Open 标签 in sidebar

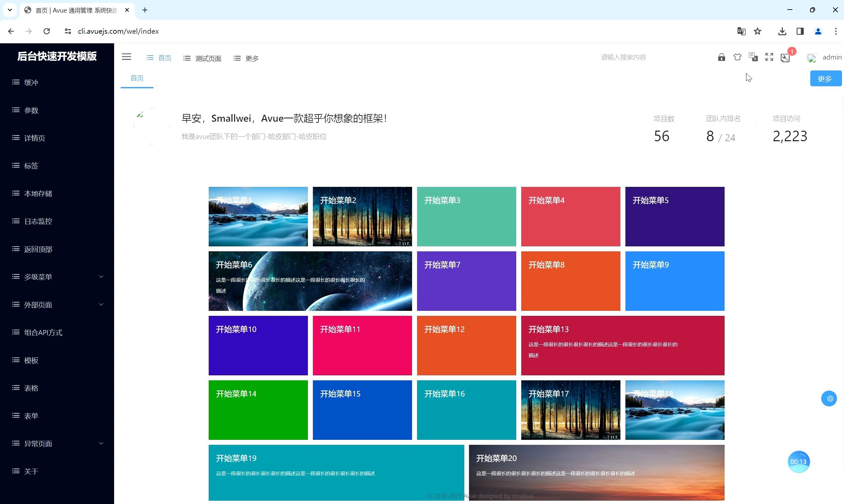[57, 166]
